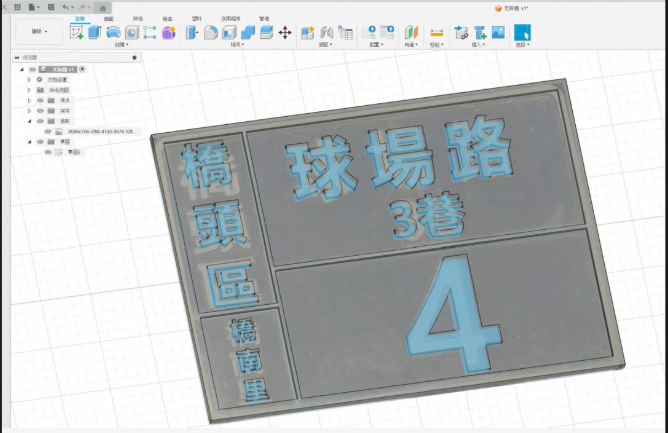Select the Extrude tool

click(x=95, y=32)
